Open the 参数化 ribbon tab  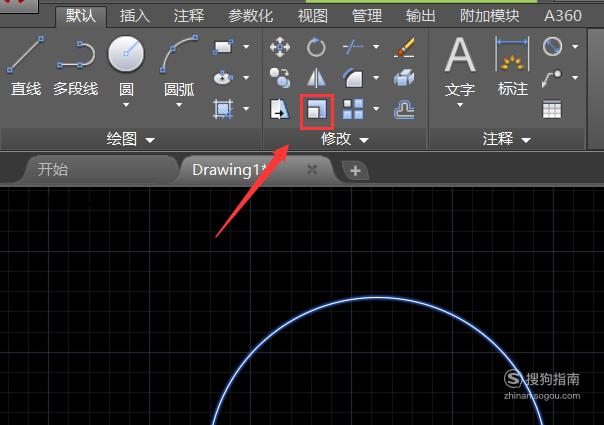250,16
